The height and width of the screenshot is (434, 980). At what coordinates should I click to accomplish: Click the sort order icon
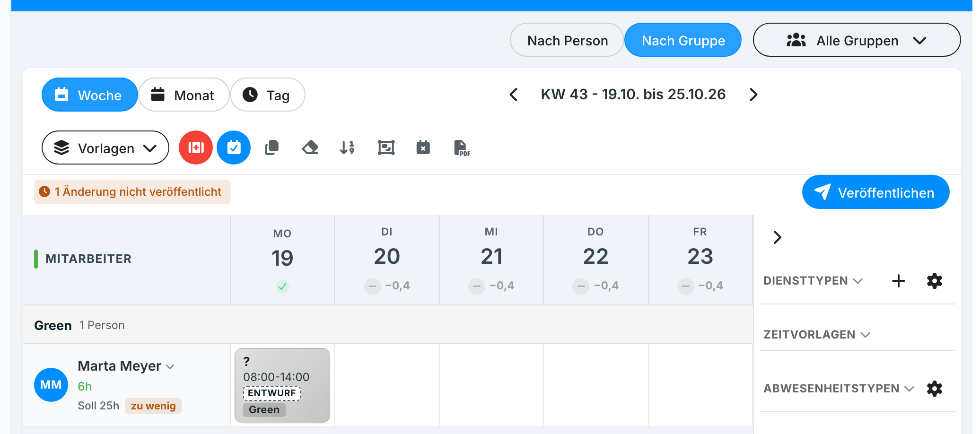coord(347,148)
